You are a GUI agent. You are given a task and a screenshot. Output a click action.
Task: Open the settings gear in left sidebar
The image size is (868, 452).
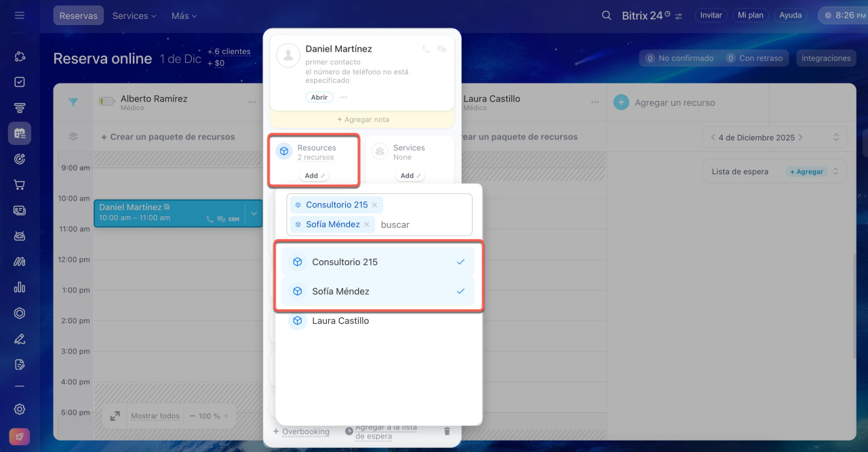[20, 409]
